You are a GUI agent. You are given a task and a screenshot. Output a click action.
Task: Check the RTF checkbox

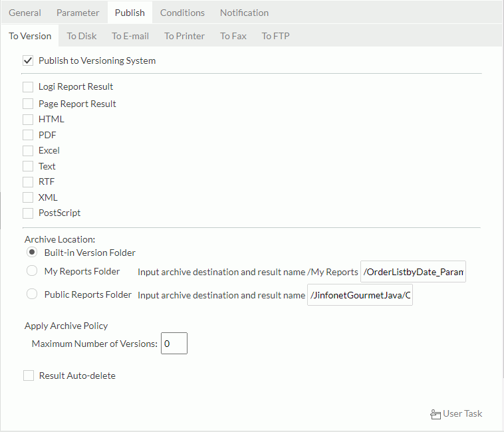(28, 182)
